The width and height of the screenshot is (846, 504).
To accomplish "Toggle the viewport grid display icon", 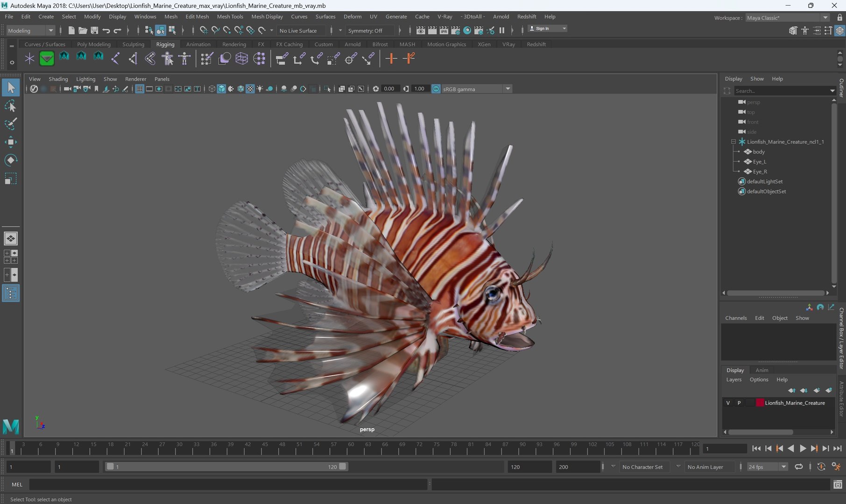I will (x=140, y=89).
